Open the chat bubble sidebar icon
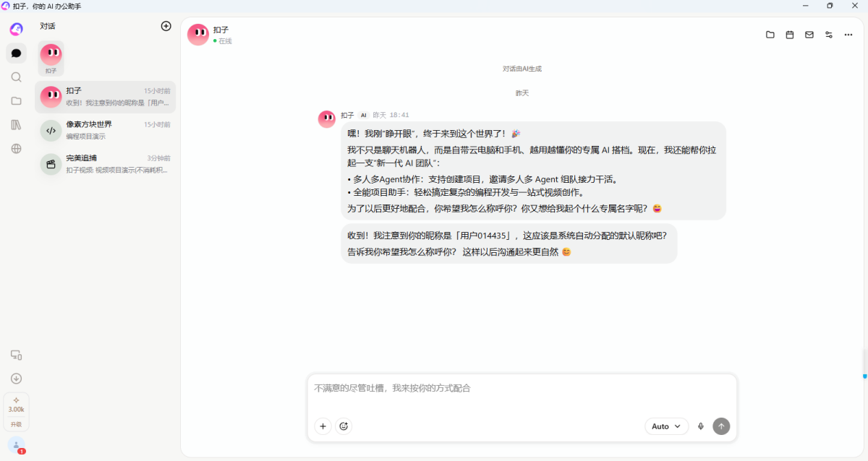Screen dimensions: 868x461 click(x=16, y=53)
